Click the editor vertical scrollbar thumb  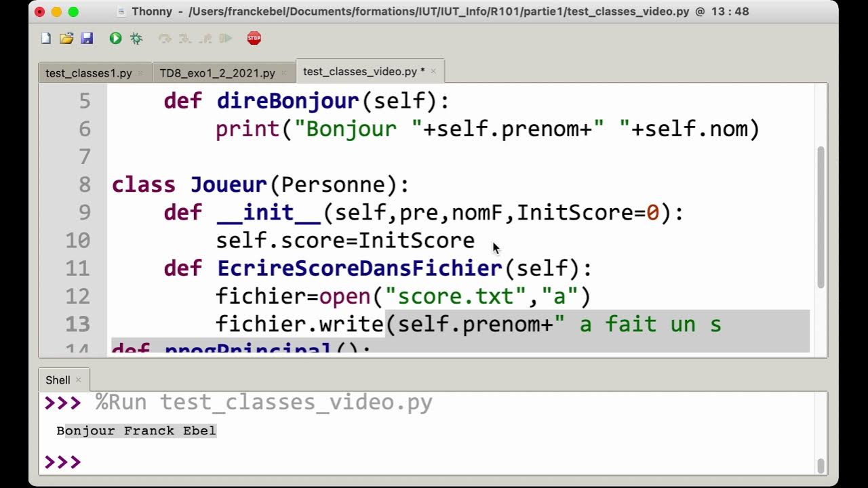821,217
